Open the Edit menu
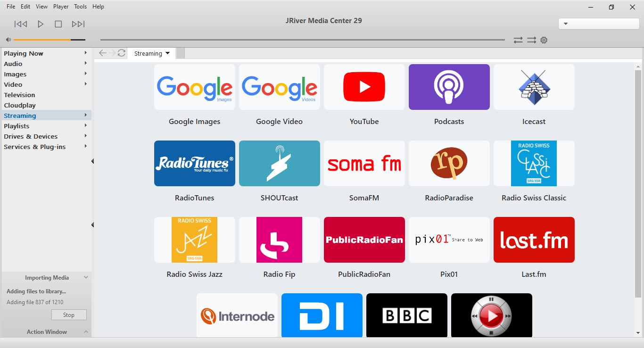The height and width of the screenshot is (348, 644). 25,7
